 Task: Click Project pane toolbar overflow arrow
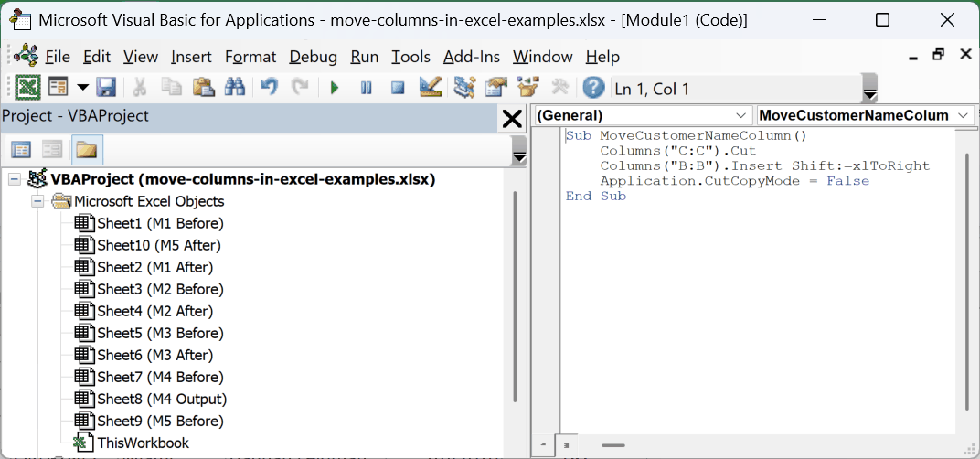pos(518,151)
